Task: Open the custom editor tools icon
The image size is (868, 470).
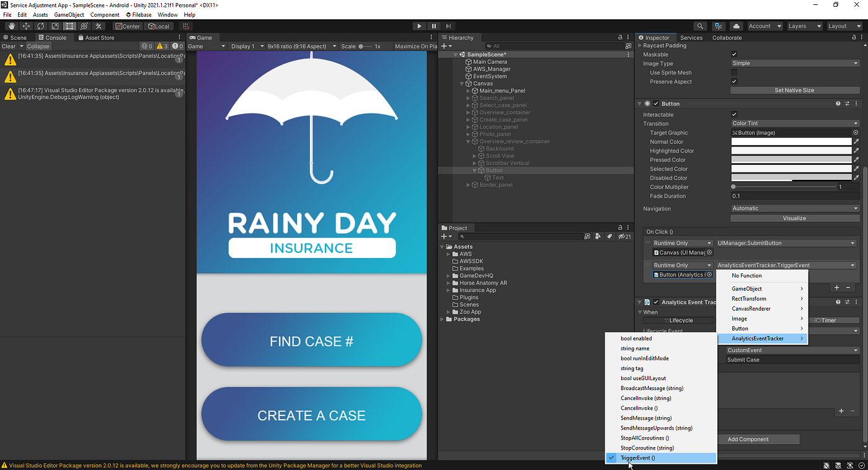Action: [x=99, y=26]
